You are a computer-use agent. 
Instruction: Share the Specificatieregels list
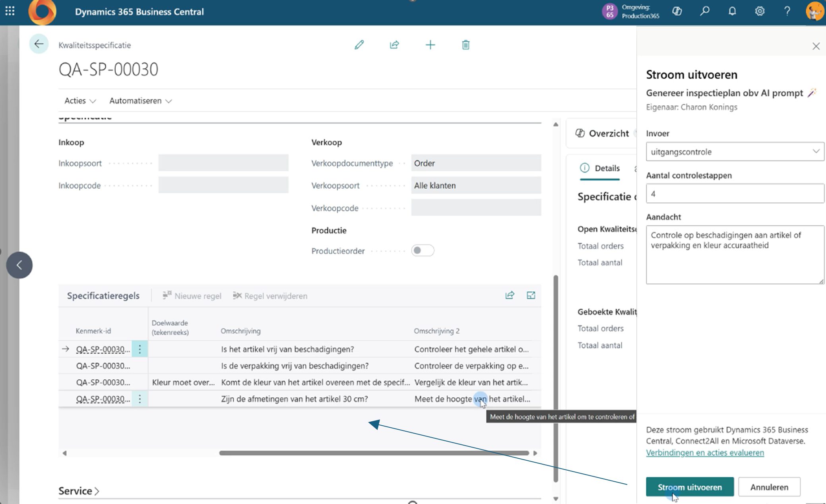[x=510, y=295]
